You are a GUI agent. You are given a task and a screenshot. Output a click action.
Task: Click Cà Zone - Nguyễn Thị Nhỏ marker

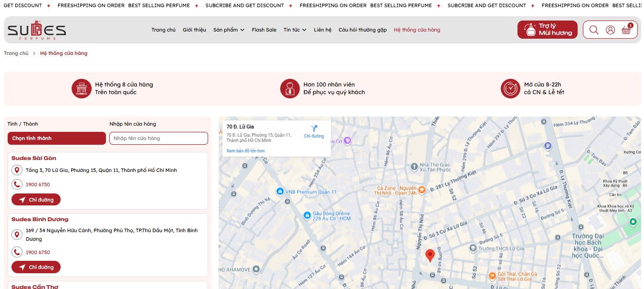click(x=422, y=190)
